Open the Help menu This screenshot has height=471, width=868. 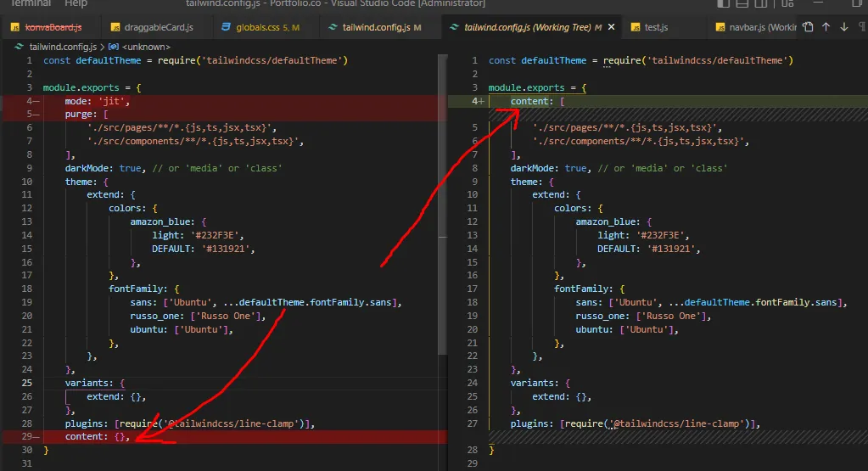click(76, 3)
